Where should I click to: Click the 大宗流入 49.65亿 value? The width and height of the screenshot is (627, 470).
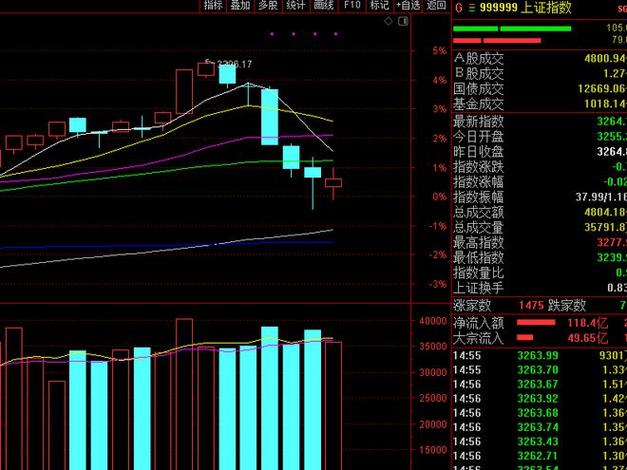[x=587, y=338]
